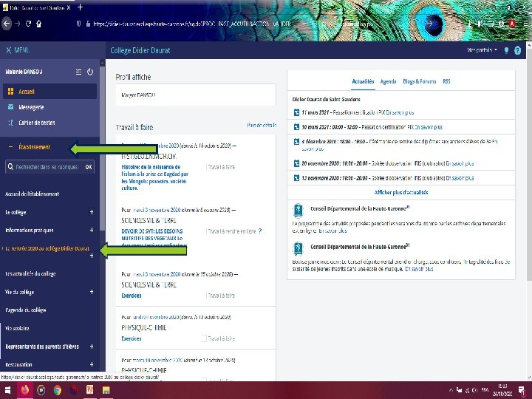Click the Rechercher dans les rubriques search field
Screen dimensions: 532x399
click(45, 167)
